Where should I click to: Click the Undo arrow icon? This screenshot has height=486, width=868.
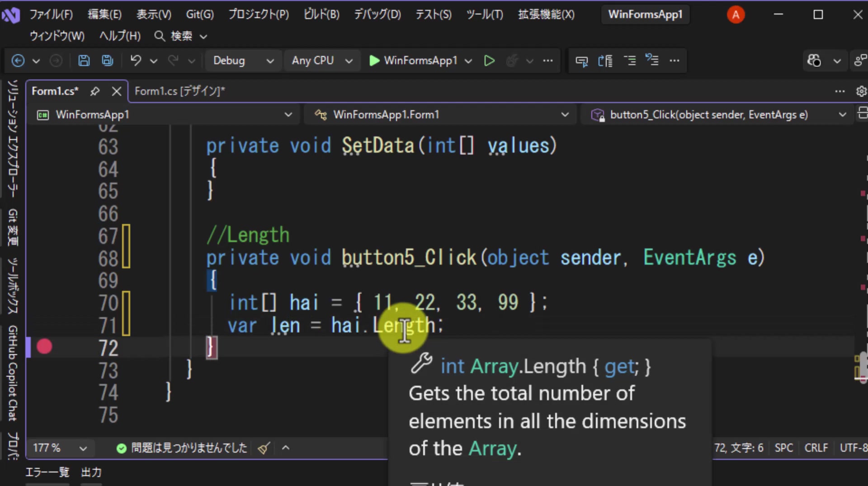pyautogui.click(x=136, y=61)
